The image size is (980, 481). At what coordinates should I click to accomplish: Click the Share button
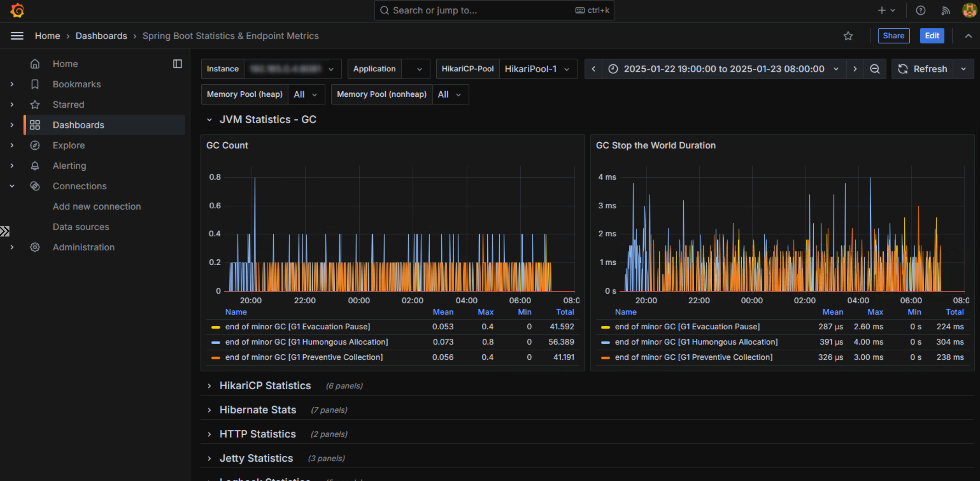point(893,36)
